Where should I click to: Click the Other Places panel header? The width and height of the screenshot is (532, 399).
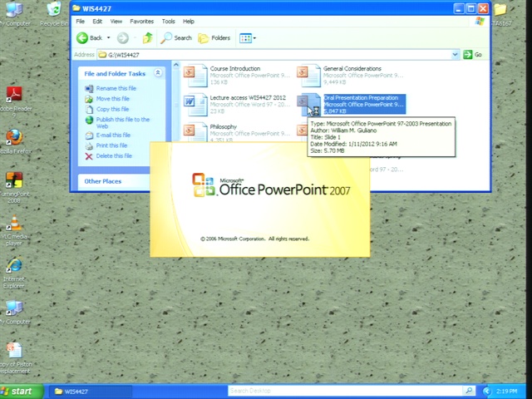(x=114, y=181)
